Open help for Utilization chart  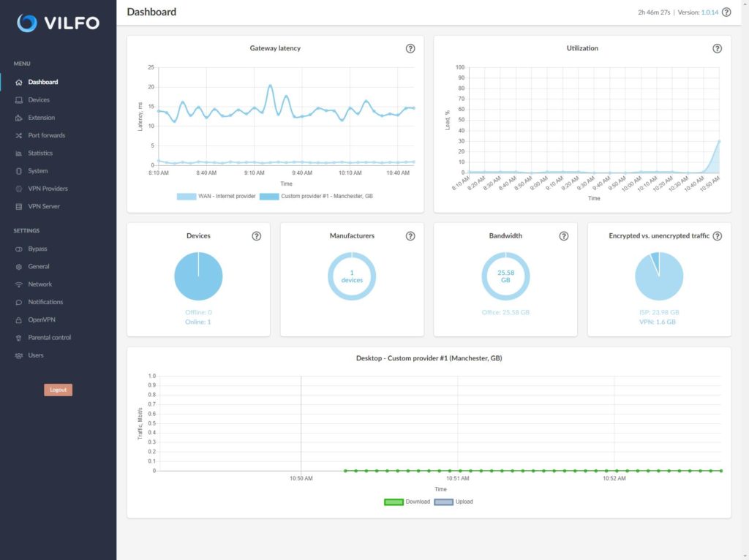tap(718, 48)
